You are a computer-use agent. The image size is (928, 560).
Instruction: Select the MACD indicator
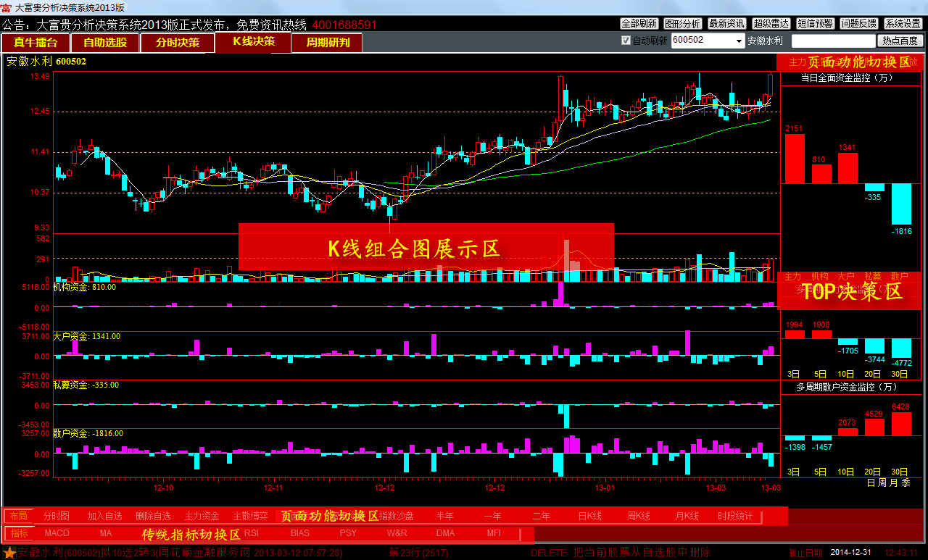57,533
